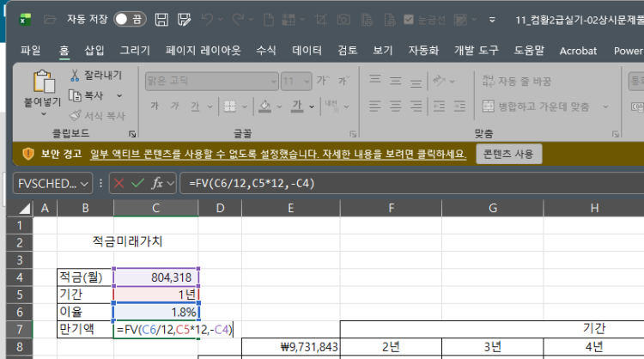Select cell C4 with value 804,318

(x=156, y=277)
